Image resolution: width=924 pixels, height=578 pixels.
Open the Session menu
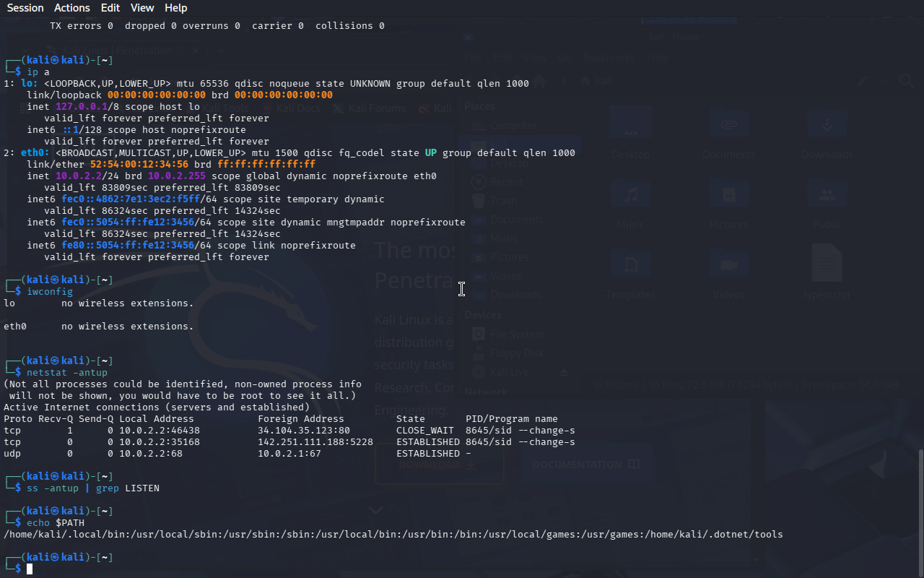click(25, 8)
